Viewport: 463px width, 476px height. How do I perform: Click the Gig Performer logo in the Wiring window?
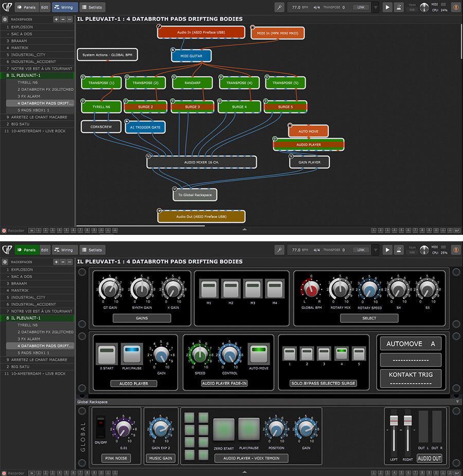coord(7,7)
